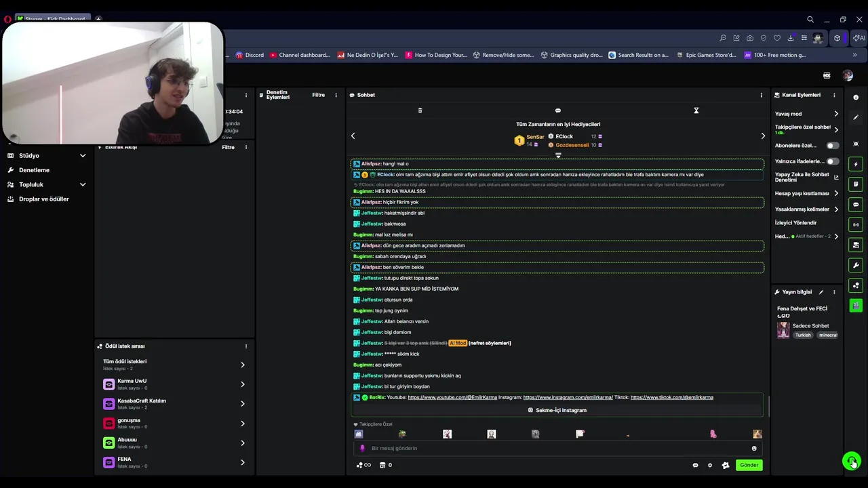
Task: Open the YouTube link in BotRix message
Action: (x=452, y=397)
